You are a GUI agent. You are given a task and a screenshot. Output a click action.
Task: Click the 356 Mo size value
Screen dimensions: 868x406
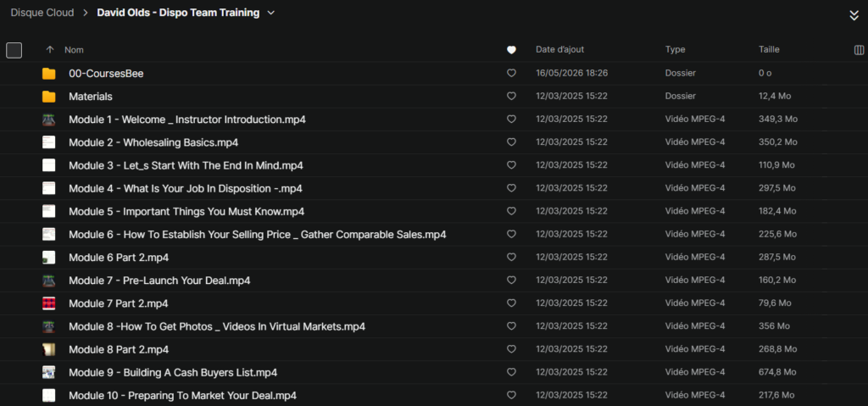[774, 326]
